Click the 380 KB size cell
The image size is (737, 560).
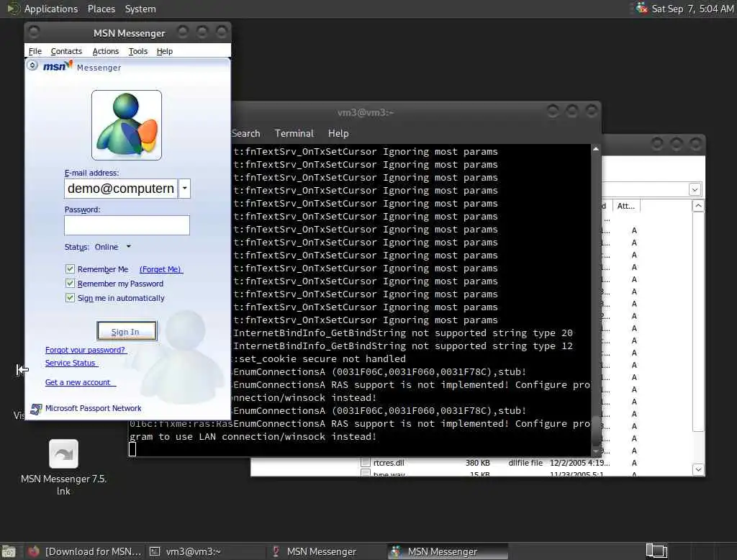point(478,463)
